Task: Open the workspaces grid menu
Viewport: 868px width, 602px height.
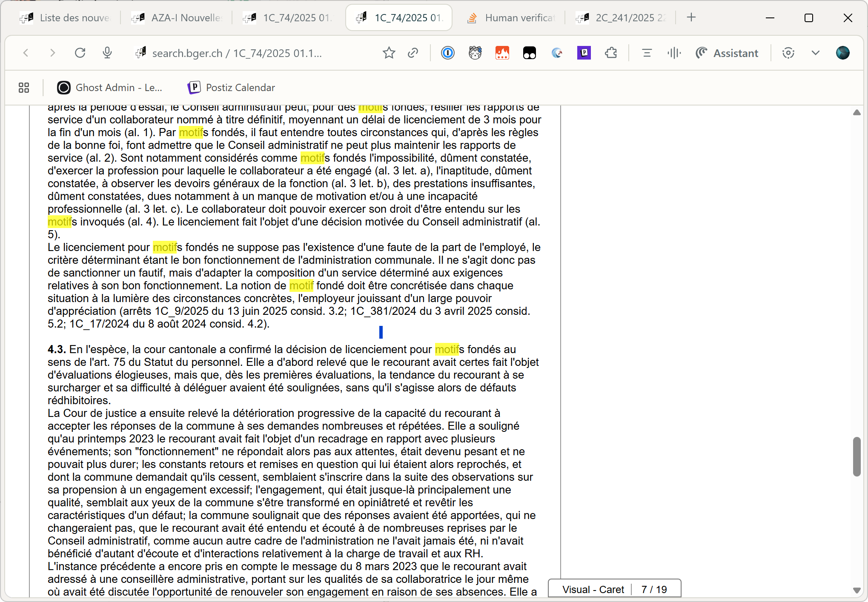Action: coord(24,88)
